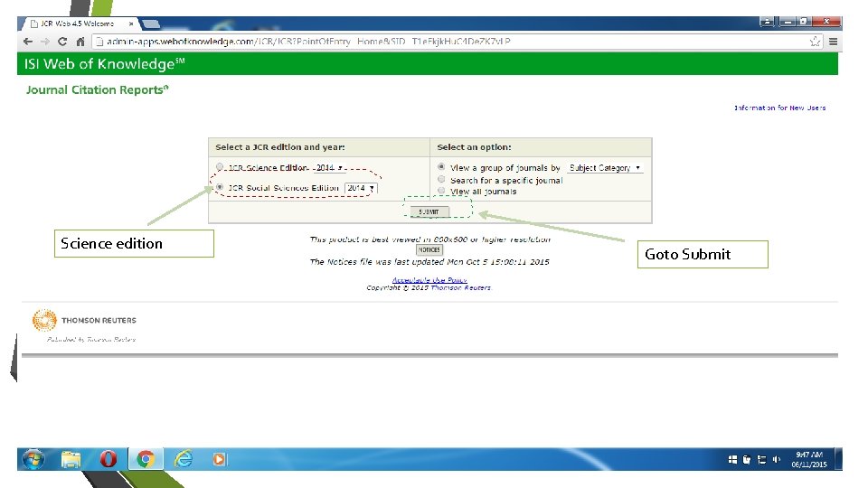This screenshot has height=488, width=868.
Task: Open the Science Edition year dropdown
Action: tap(329, 168)
